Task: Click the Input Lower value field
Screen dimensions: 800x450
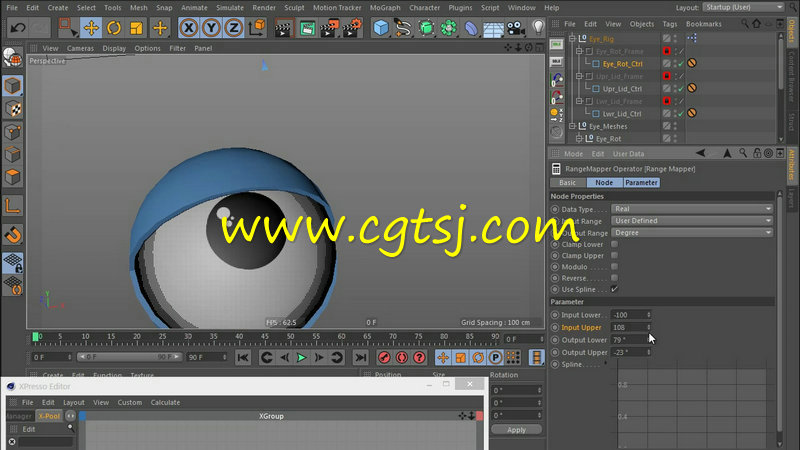Action: click(629, 315)
